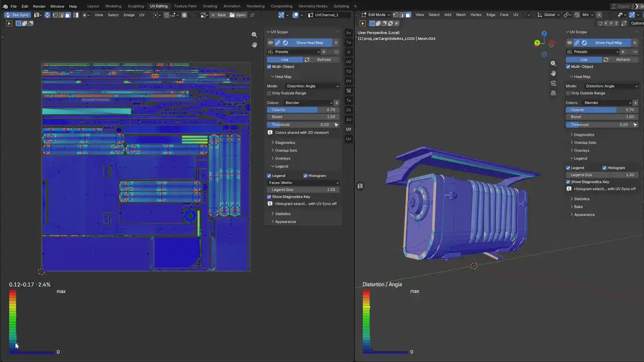Toggle Multi-Object checkbox in right panel
Image resolution: width=644 pixels, height=362 pixels.
click(568, 67)
